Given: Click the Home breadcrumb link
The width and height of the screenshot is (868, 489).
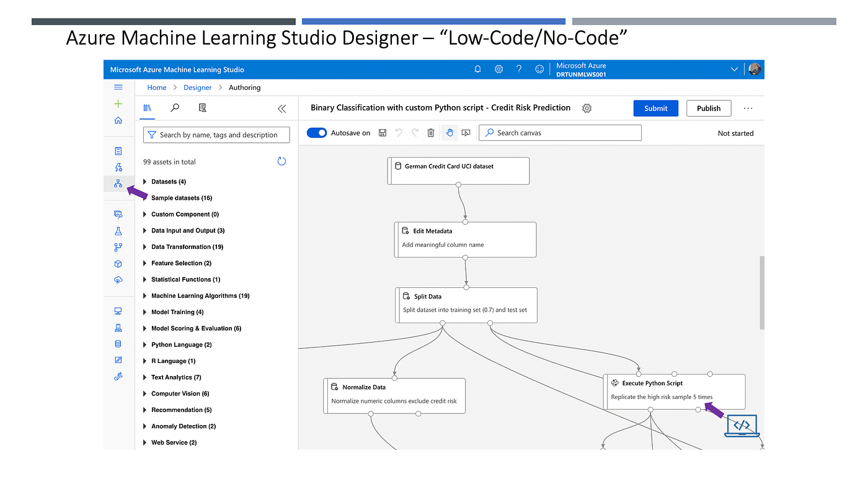Looking at the screenshot, I should pyautogui.click(x=157, y=87).
